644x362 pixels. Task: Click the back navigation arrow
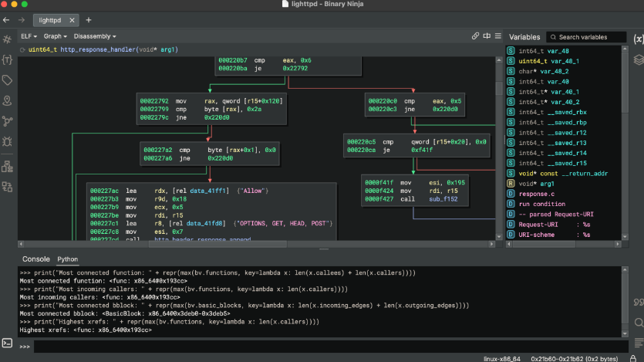coord(6,19)
